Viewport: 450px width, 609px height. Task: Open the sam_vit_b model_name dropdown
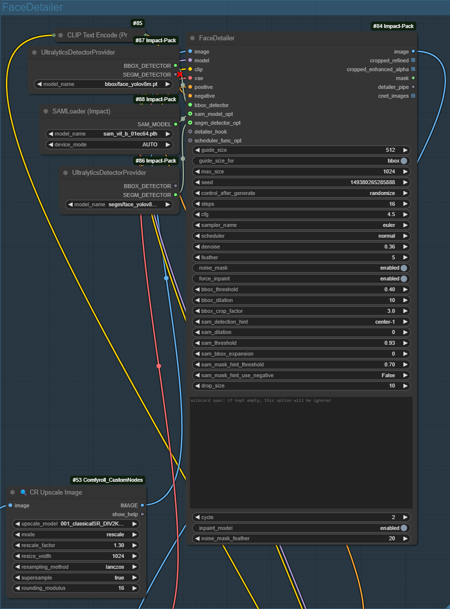(x=109, y=134)
